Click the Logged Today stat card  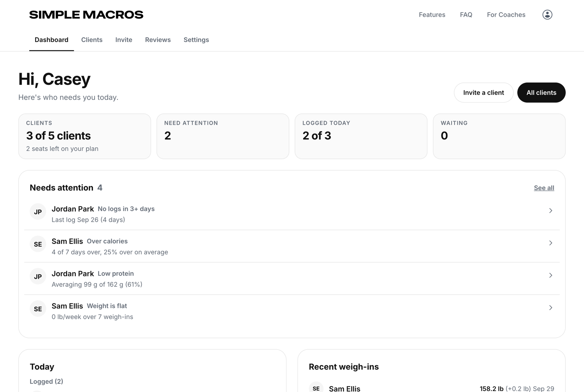[361, 136]
